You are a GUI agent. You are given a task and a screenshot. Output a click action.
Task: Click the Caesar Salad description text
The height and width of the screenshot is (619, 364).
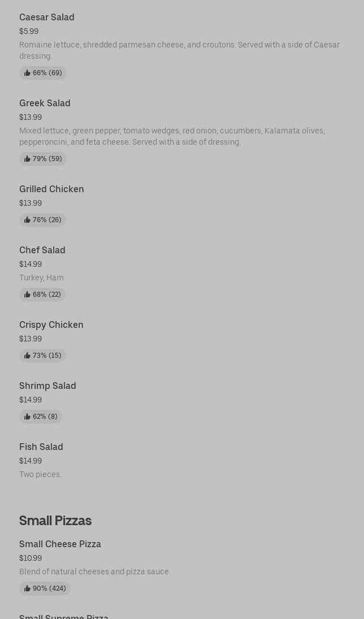pos(179,50)
